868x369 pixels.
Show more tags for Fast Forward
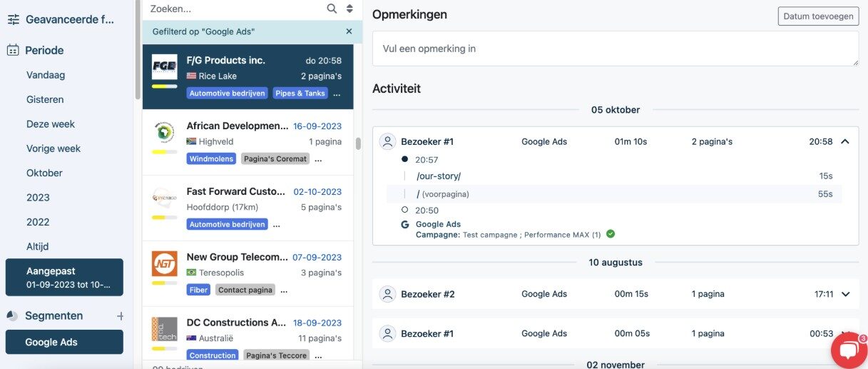click(x=277, y=225)
